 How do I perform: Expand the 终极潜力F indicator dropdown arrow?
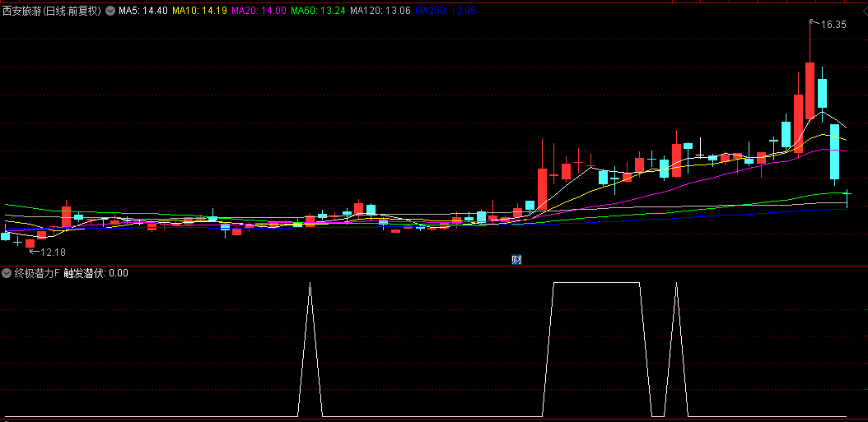click(7, 272)
